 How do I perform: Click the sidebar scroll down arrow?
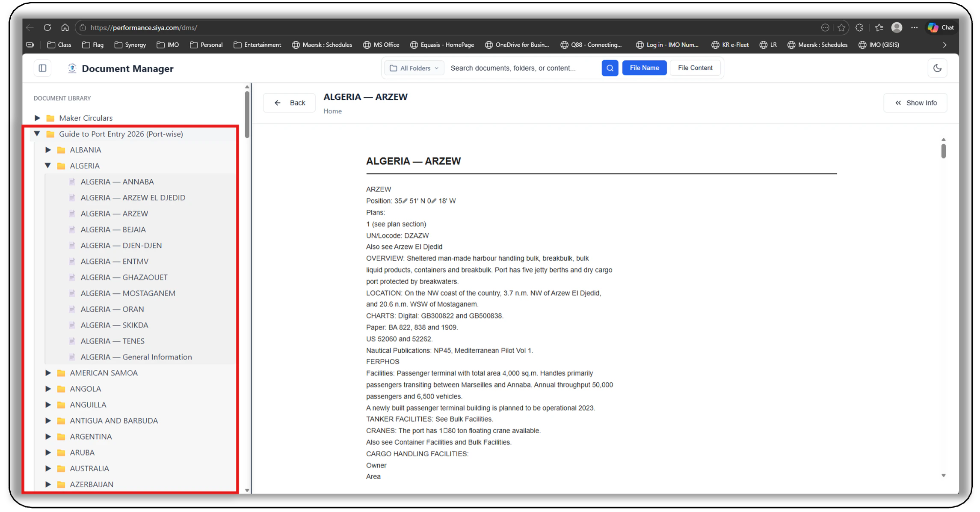click(247, 491)
